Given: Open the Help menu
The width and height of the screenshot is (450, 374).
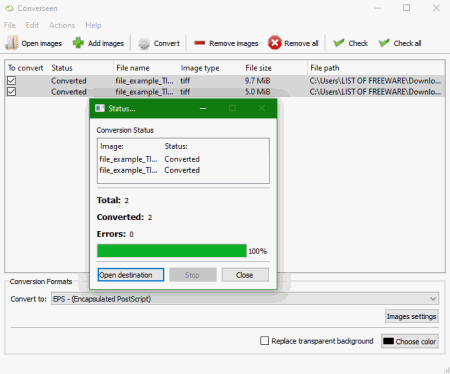Looking at the screenshot, I should click(x=93, y=25).
